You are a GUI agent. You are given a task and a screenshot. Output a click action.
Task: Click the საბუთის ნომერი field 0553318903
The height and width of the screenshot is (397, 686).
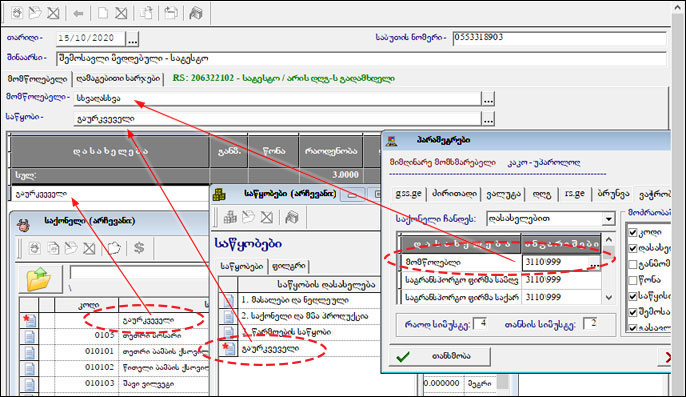pyautogui.click(x=560, y=39)
